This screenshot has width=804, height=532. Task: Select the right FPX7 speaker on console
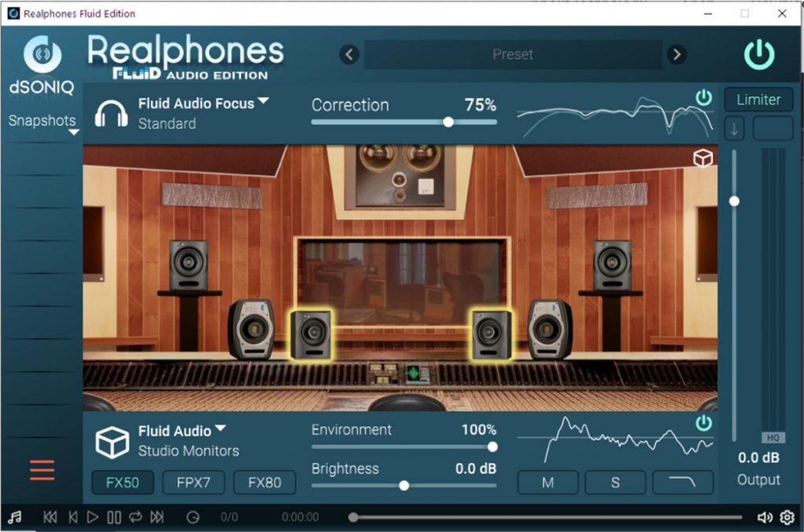click(550, 330)
